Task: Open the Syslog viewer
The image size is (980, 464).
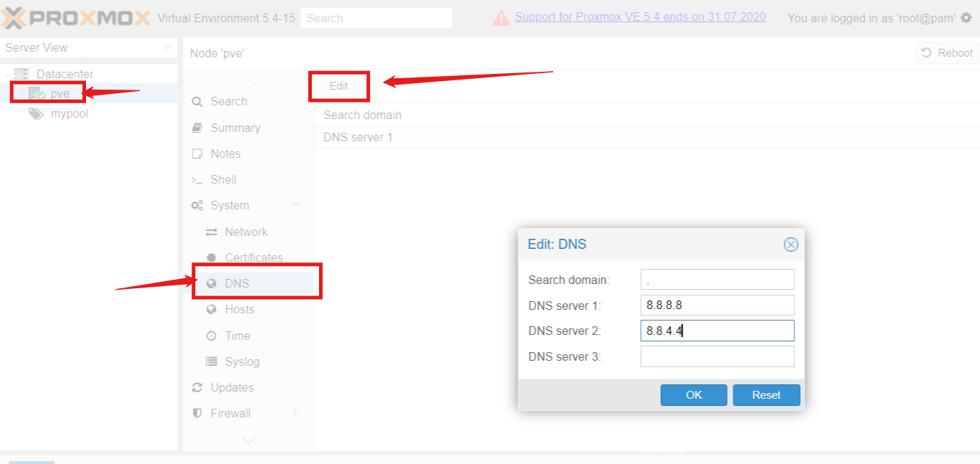Action: [242, 361]
